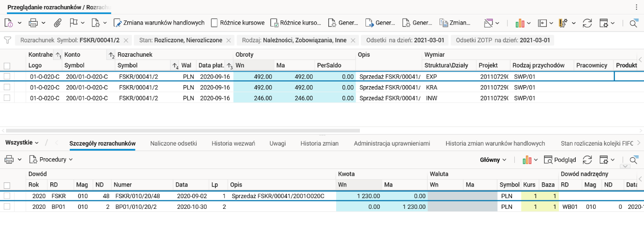Open the Historia zmian tab
The image size is (644, 227).
click(x=319, y=143)
